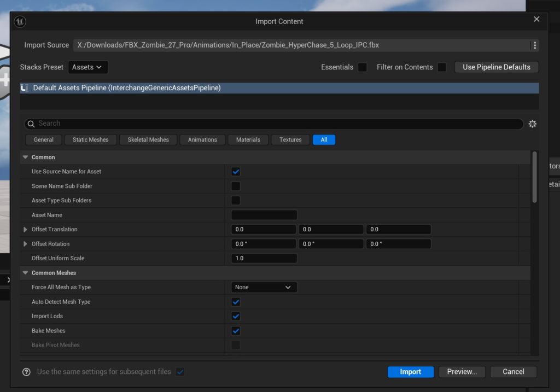Switch to the Animations tab
Screen dimensions: 560x392
(202, 140)
